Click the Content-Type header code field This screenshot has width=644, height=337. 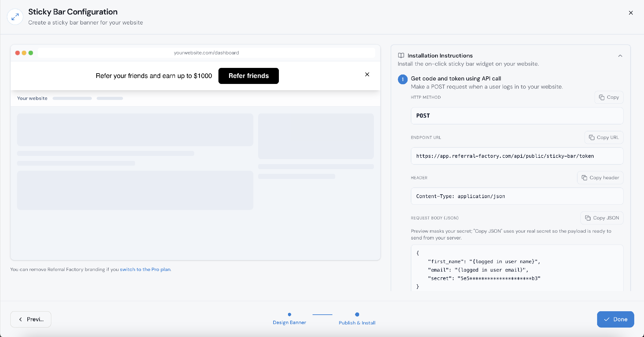coord(517,196)
